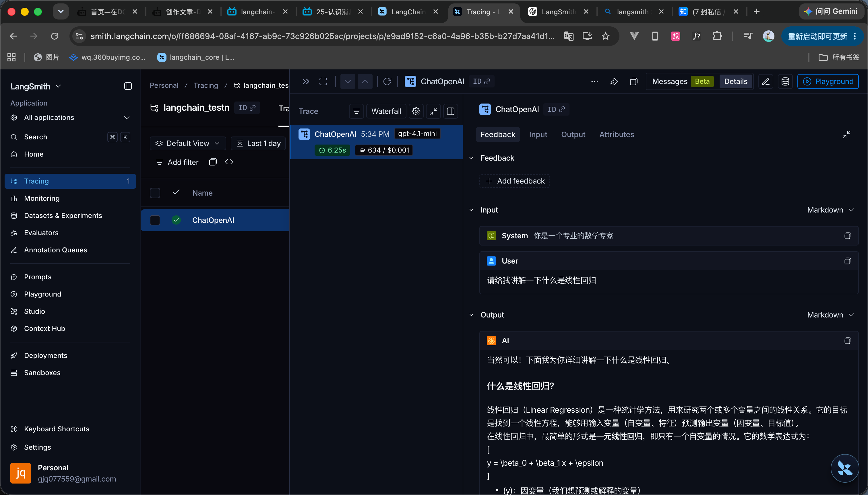Copy the System message content

point(848,236)
